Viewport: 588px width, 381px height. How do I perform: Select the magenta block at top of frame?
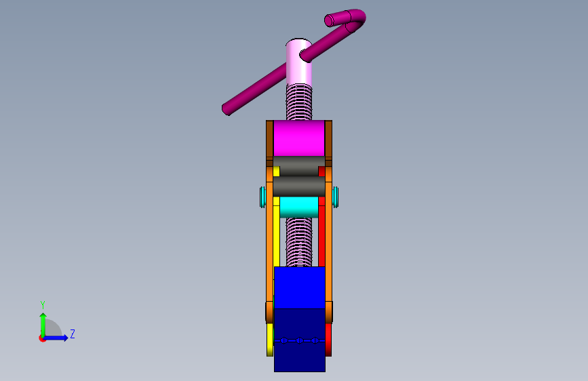[299, 138]
